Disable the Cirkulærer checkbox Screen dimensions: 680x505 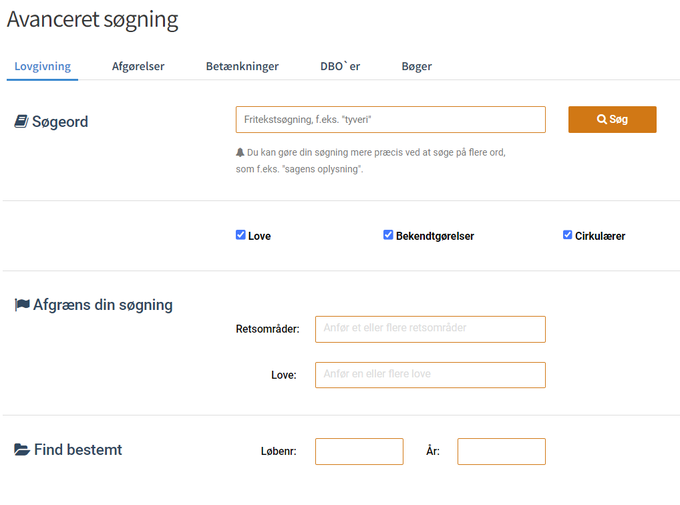[568, 235]
